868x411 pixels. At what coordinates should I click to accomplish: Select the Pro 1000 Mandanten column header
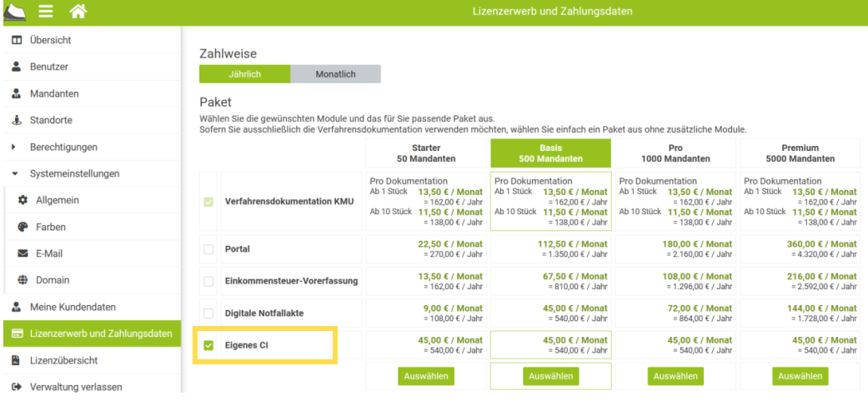point(675,153)
